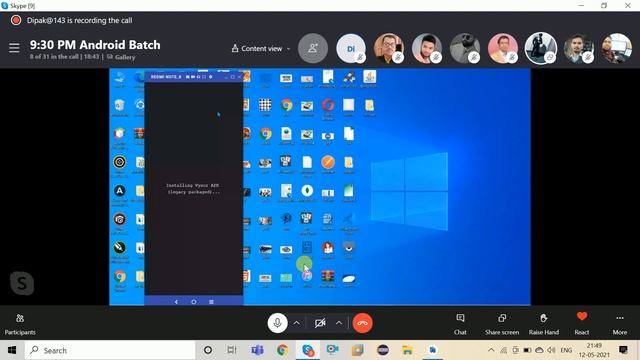Viewport: 640px width, 360px height.
Task: Click the shared phone emulator home button
Action: 194,302
